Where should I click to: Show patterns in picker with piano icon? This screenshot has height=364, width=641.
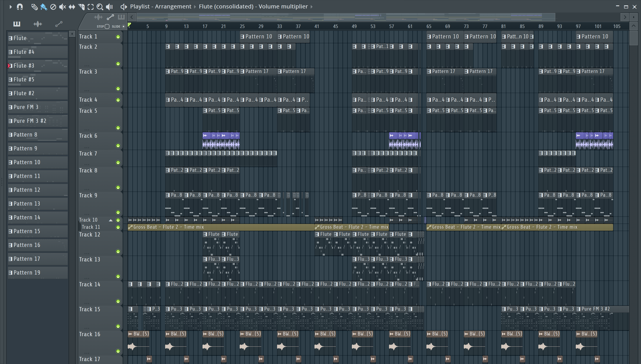point(17,24)
